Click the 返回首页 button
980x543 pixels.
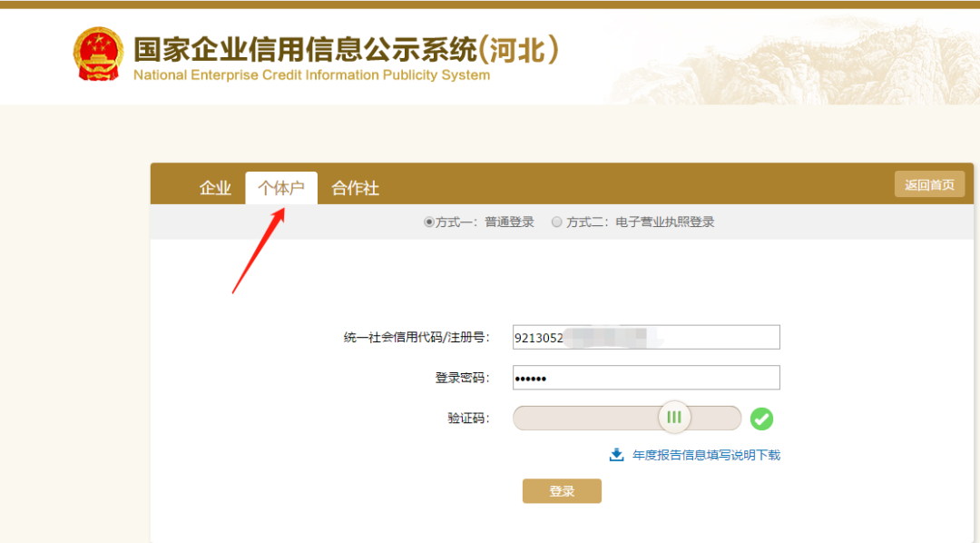929,183
